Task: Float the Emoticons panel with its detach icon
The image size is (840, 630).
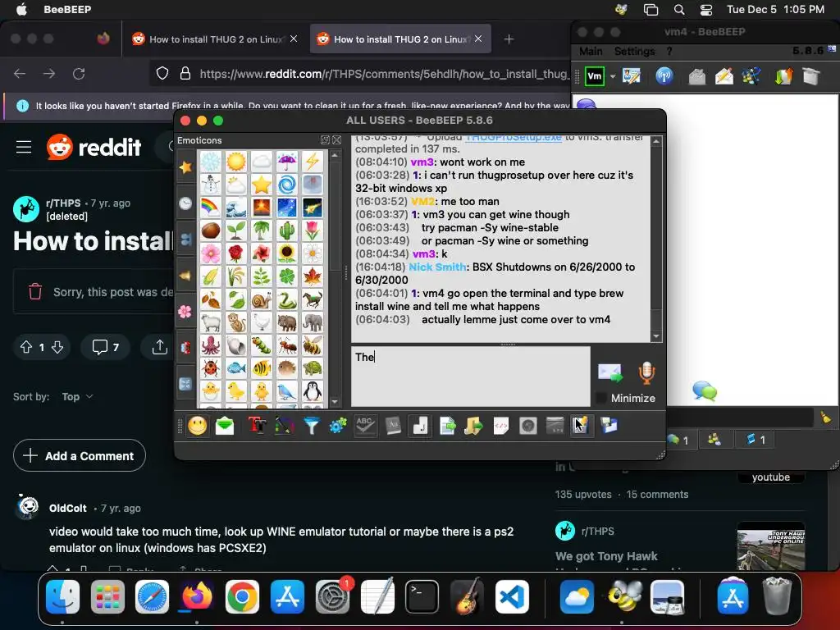Action: [325, 139]
